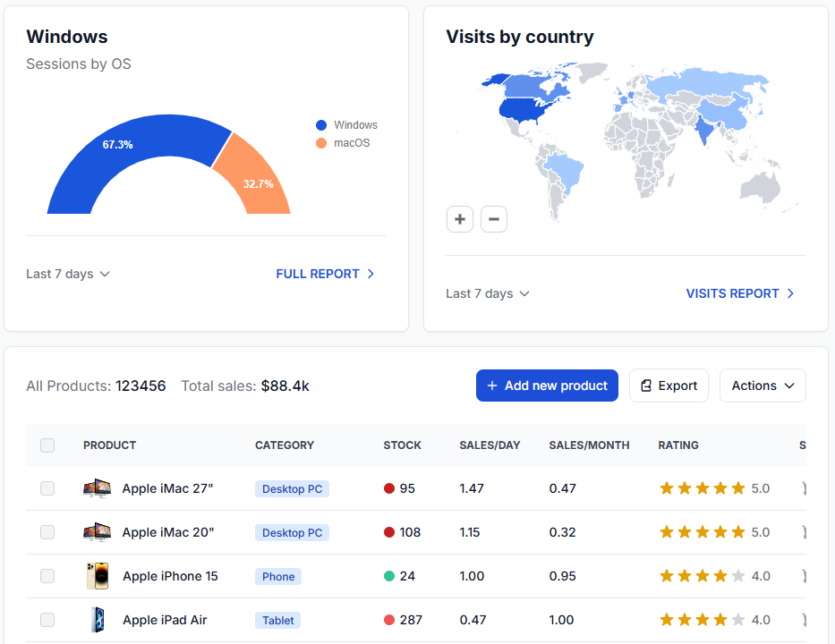Image resolution: width=835 pixels, height=644 pixels.
Task: Toggle the select-all products checkbox
Action: (47, 445)
